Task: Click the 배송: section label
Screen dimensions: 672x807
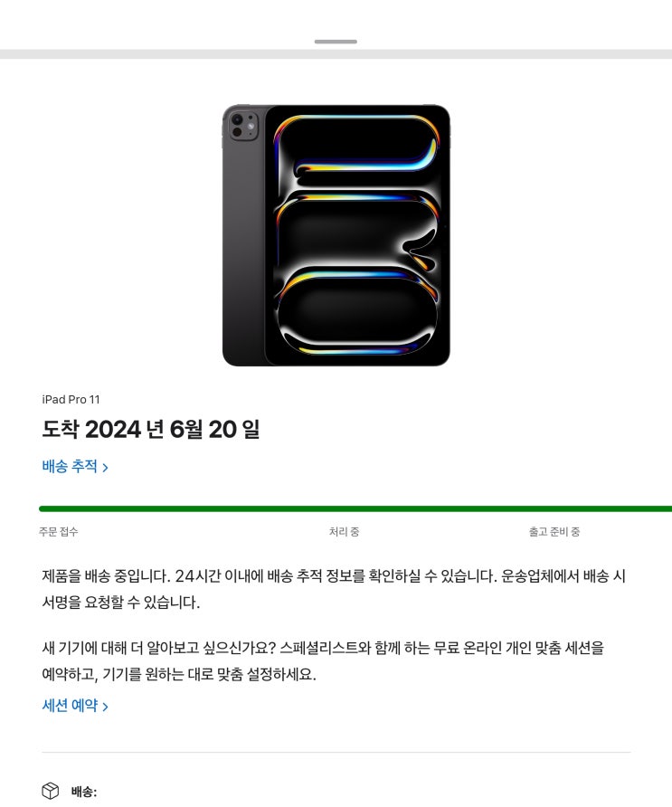Action: (84, 792)
